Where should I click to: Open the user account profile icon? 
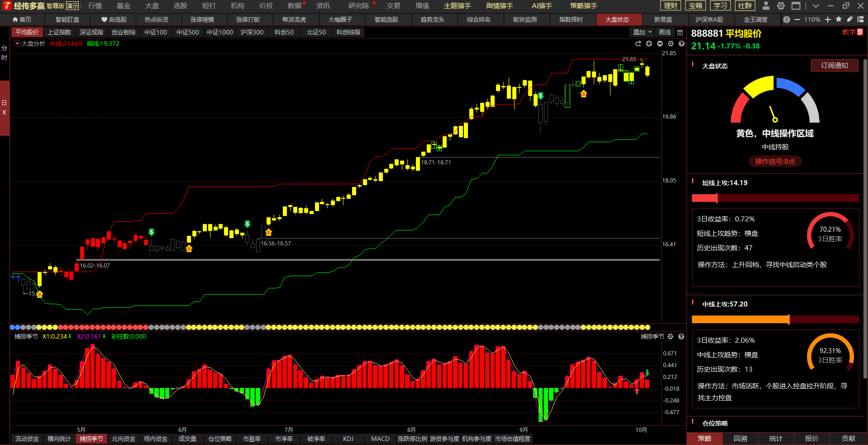click(x=766, y=6)
